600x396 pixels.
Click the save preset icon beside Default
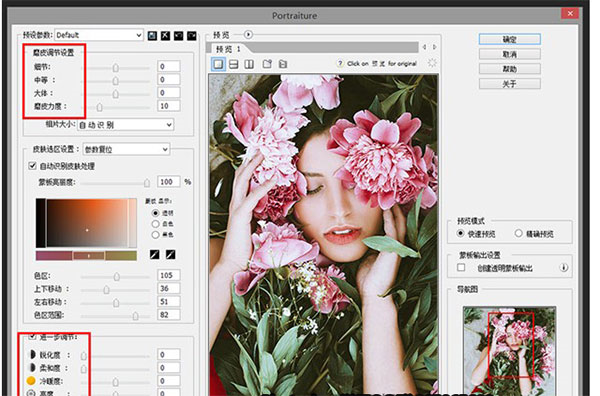152,36
